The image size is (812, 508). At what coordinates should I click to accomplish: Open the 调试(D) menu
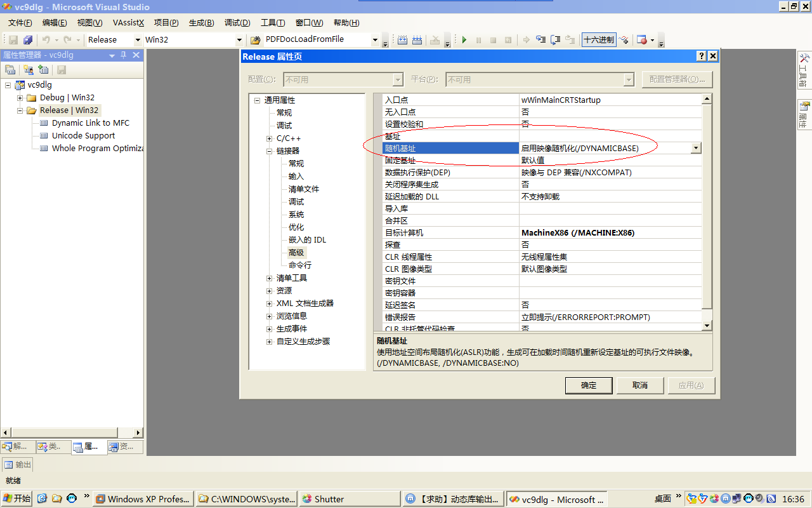tap(237, 23)
